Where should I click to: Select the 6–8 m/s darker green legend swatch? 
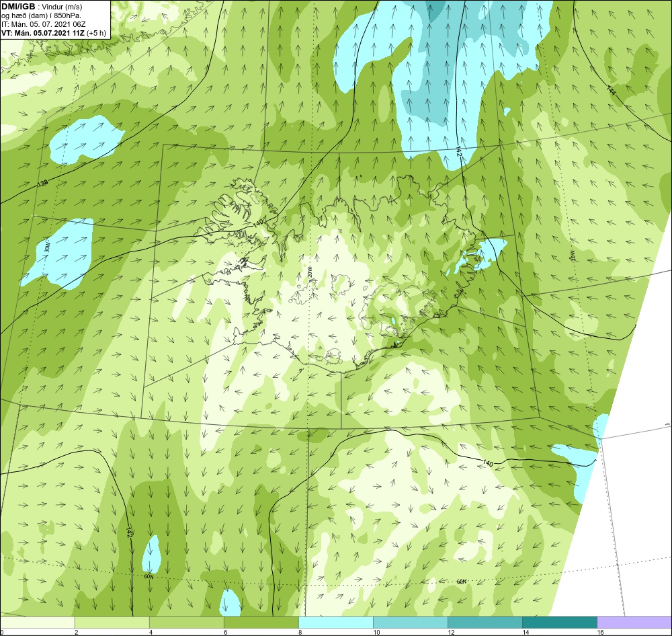[261, 623]
